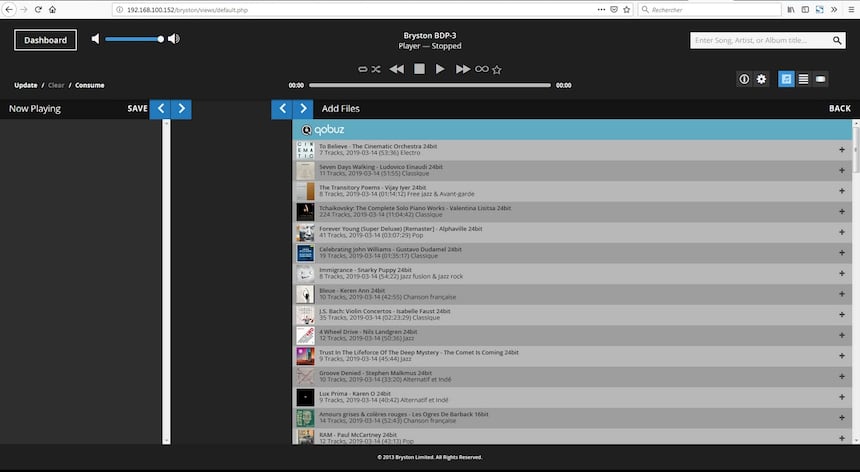Add 4 Wheel Drive via plus

coord(841,335)
